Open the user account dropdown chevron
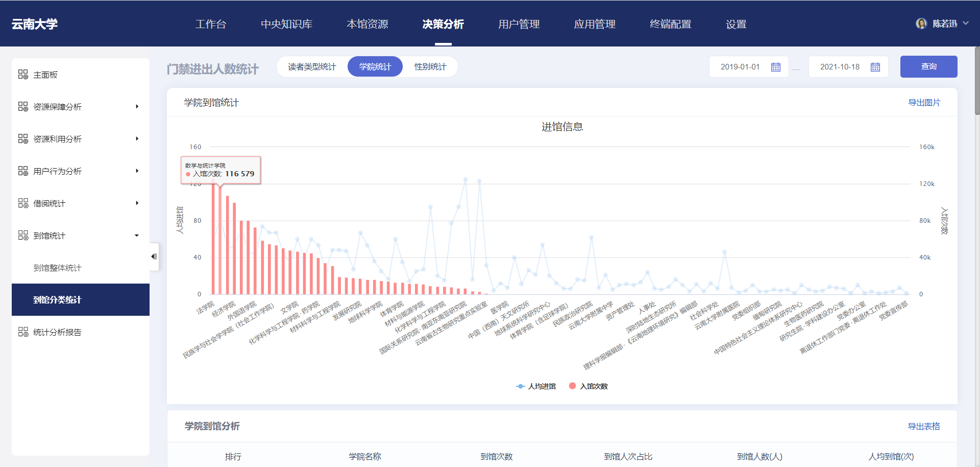Viewport: 980px width, 467px height. 965,24
